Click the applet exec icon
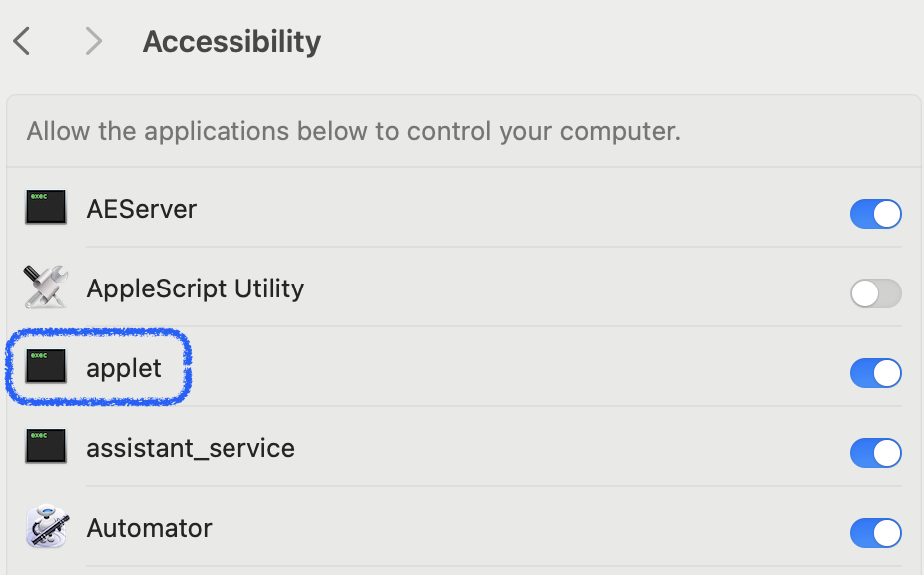The image size is (924, 575). tap(46, 366)
